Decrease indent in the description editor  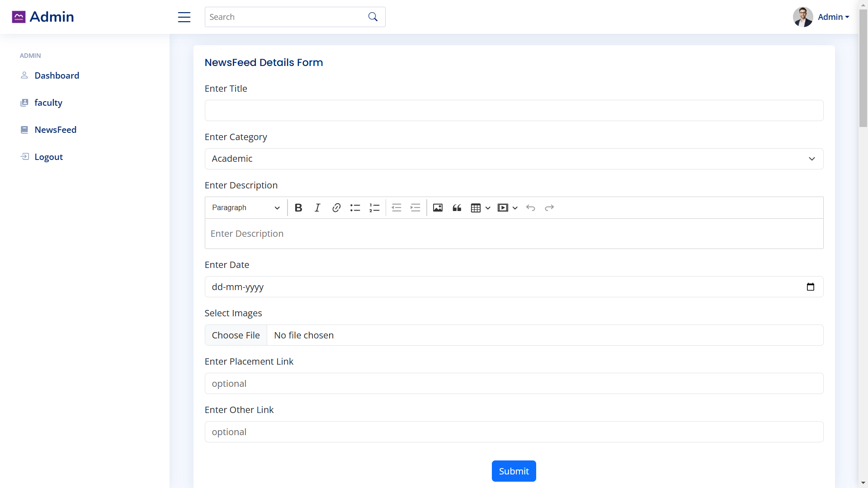coord(396,207)
